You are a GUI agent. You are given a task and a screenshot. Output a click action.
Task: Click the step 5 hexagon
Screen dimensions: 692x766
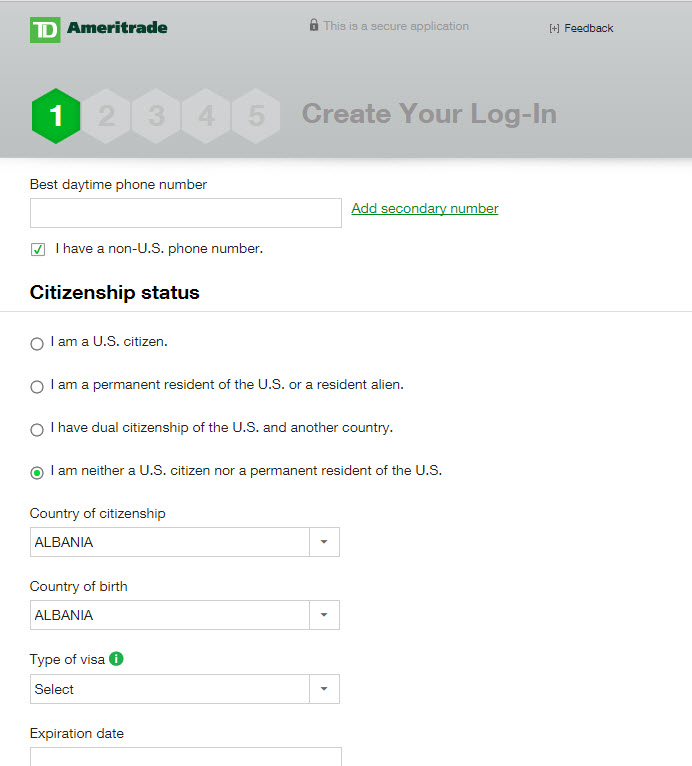tap(256, 116)
